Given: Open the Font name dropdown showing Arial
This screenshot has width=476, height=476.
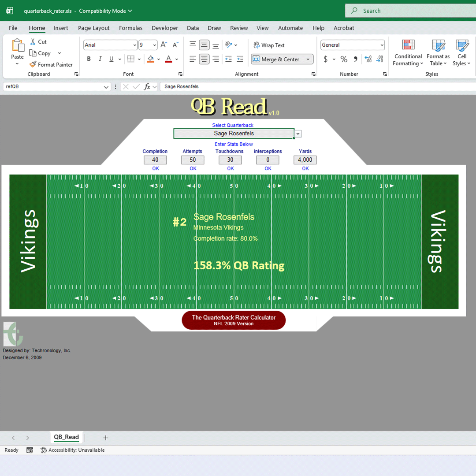Looking at the screenshot, I should click(x=134, y=45).
